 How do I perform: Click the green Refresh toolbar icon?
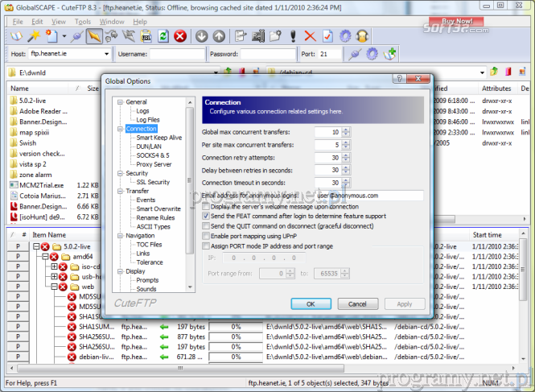163,36
